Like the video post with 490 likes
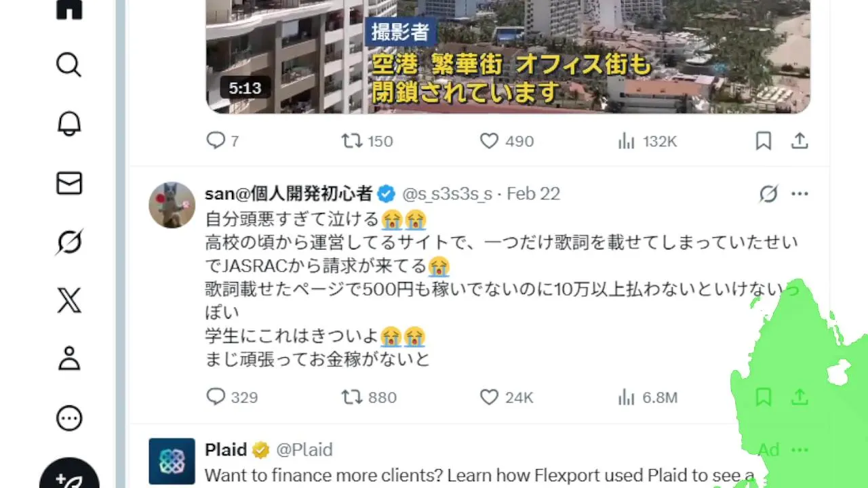 pos(507,141)
